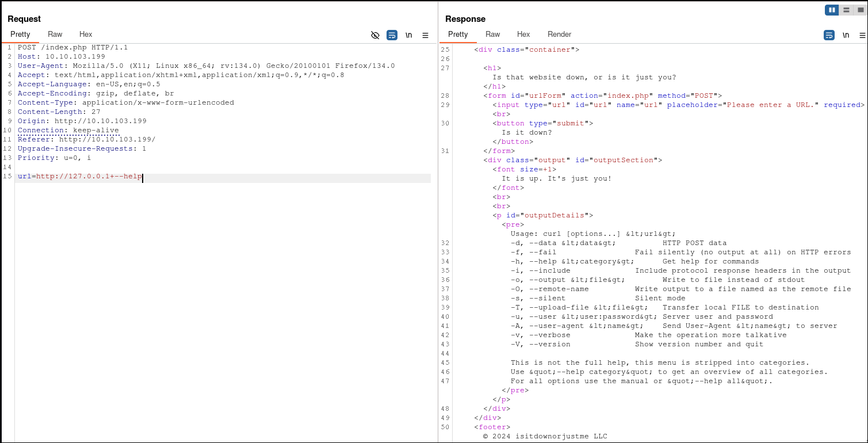Image resolution: width=868 pixels, height=443 pixels.
Task: Click the p id="outputDetails" response line
Action: pyautogui.click(x=543, y=215)
